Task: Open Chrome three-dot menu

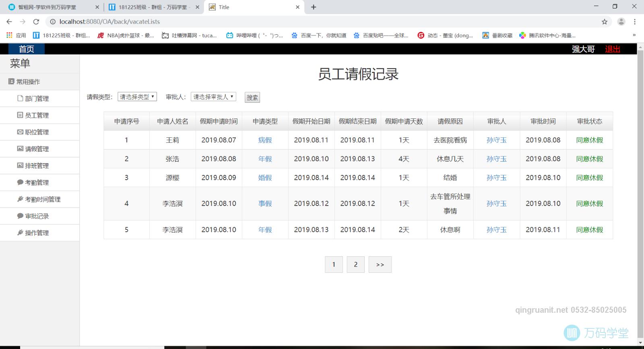Action: tap(635, 22)
